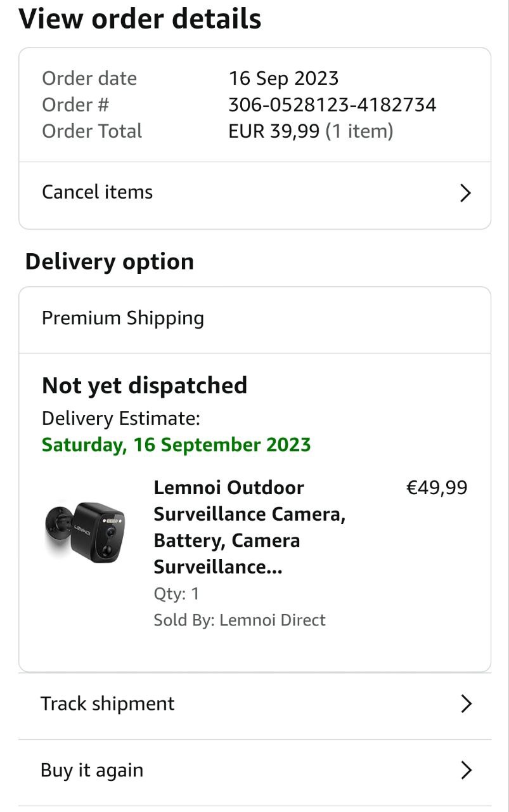Open the Track shipment option
Screen dimensions: 509x812
pyautogui.click(x=108, y=704)
